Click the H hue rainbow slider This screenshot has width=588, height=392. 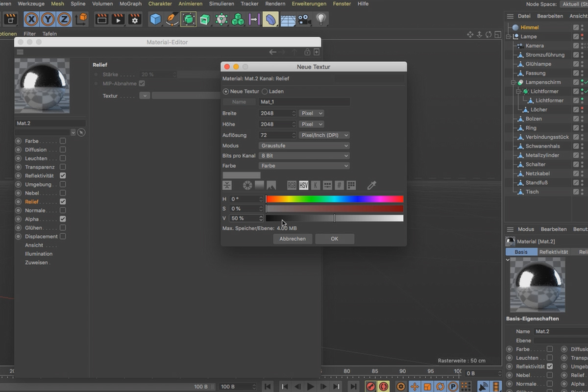335,199
